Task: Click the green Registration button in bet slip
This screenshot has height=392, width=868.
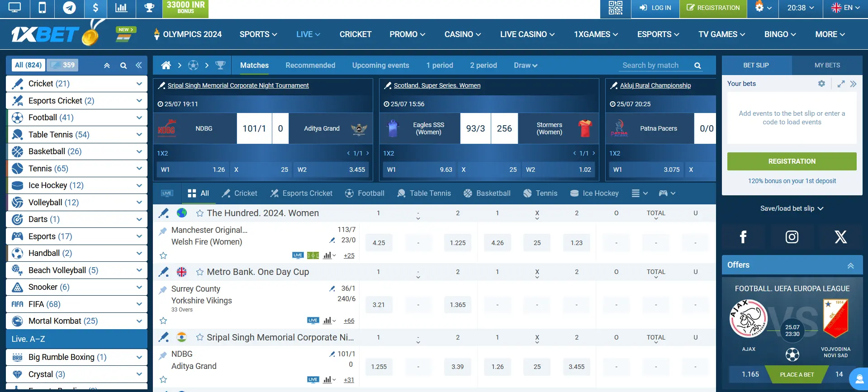Action: (792, 161)
